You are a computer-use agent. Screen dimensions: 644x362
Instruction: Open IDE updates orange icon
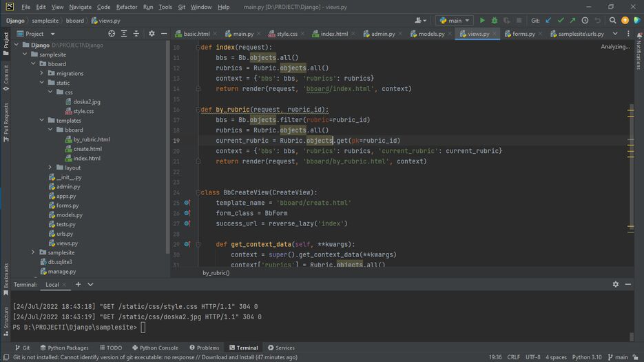(x=625, y=20)
